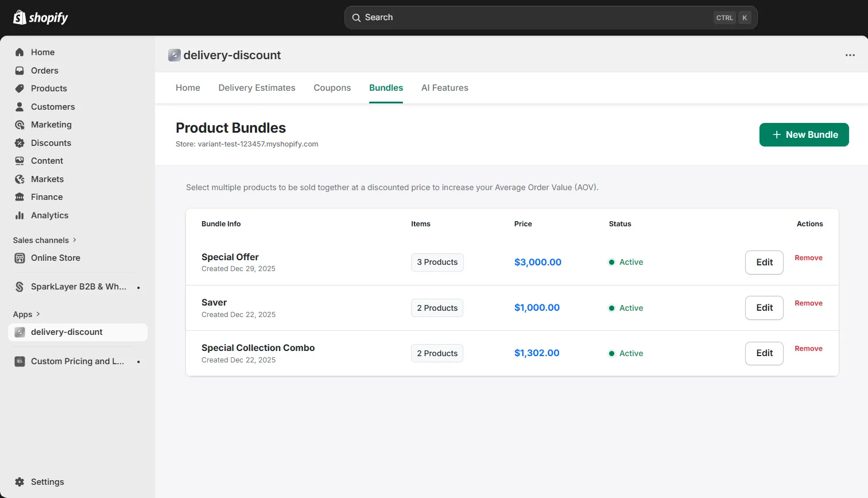The height and width of the screenshot is (498, 868).
Task: Create a new bundle
Action: point(804,134)
